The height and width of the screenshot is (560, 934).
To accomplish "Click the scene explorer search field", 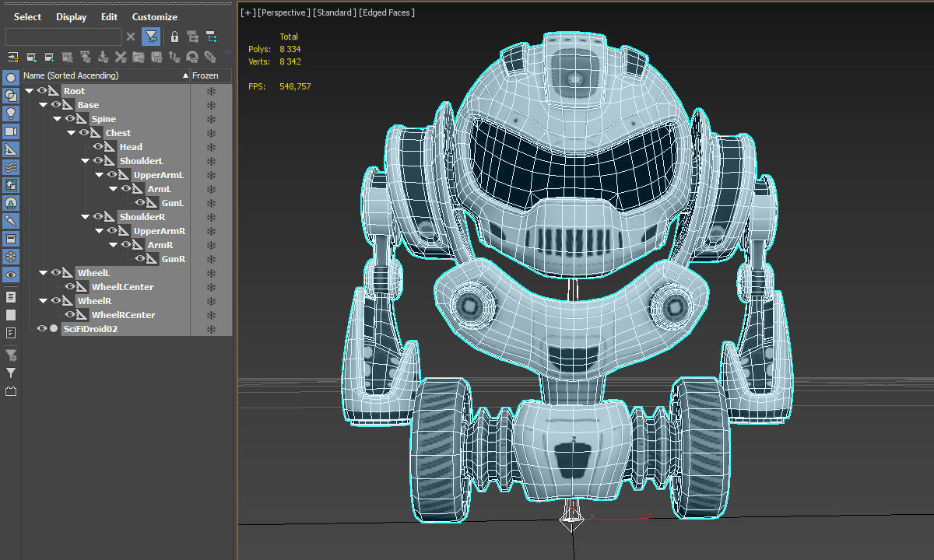I will [64, 37].
